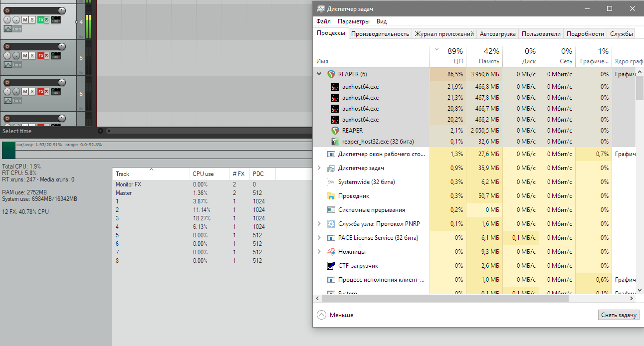Click Меньше to show fewer details
Image resolution: width=644 pixels, height=346 pixels.
tap(335, 315)
